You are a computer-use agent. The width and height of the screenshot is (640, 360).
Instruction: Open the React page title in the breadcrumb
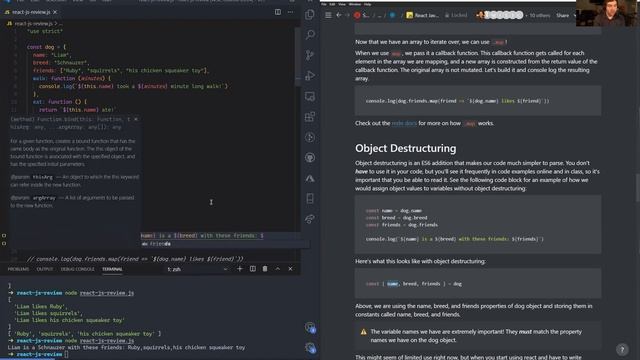pos(422,16)
